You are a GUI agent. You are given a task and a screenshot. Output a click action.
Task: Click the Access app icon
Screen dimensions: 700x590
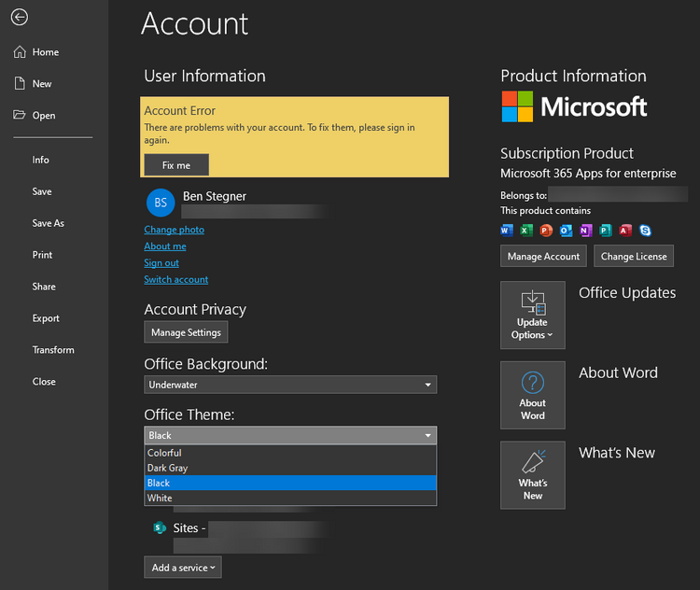pos(625,231)
